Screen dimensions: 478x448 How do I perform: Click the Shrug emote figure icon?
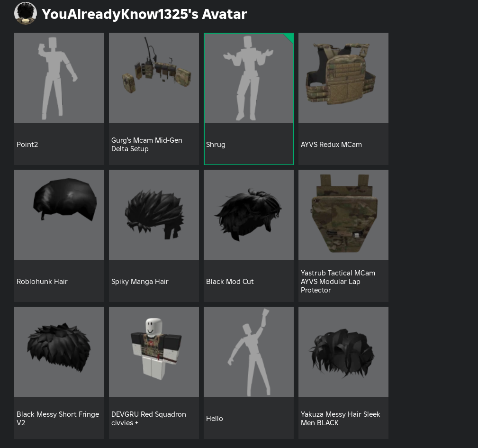tap(248, 78)
